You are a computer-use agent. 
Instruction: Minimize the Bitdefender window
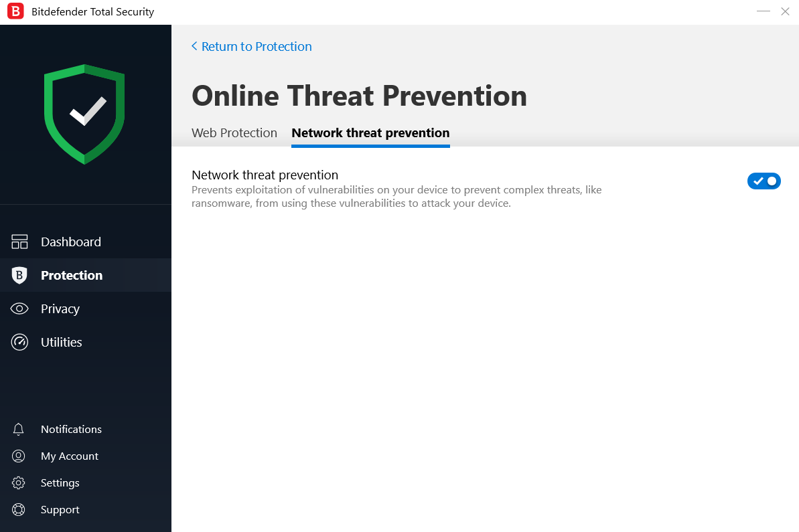[x=764, y=11]
